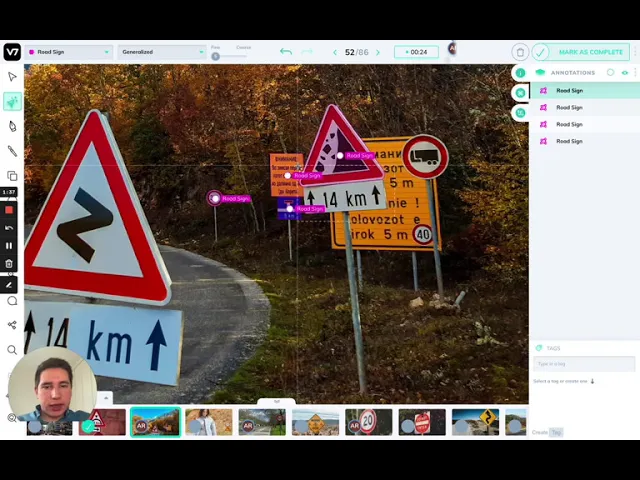Image resolution: width=640 pixels, height=480 pixels.
Task: Open the currently selected highlighted thumbnail
Action: (156, 422)
